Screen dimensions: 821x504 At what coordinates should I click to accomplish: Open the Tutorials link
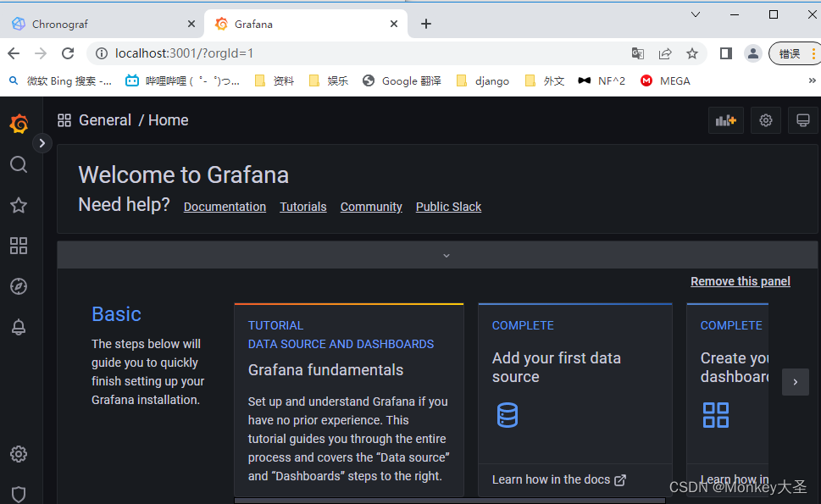point(303,207)
